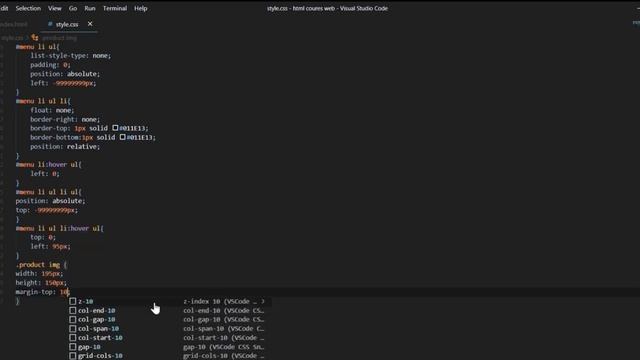Click the CSS file icon on style.css tab
The height and width of the screenshot is (360, 640).
[x=50, y=24]
